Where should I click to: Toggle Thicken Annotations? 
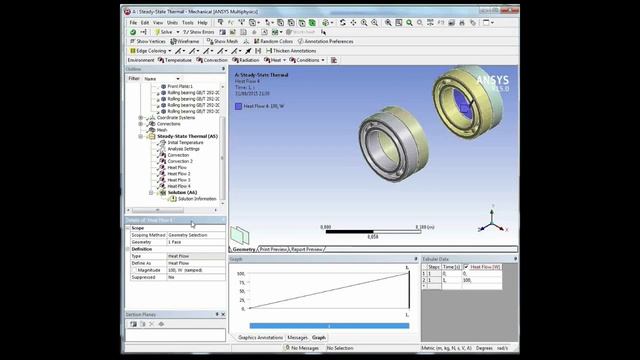click(x=291, y=51)
